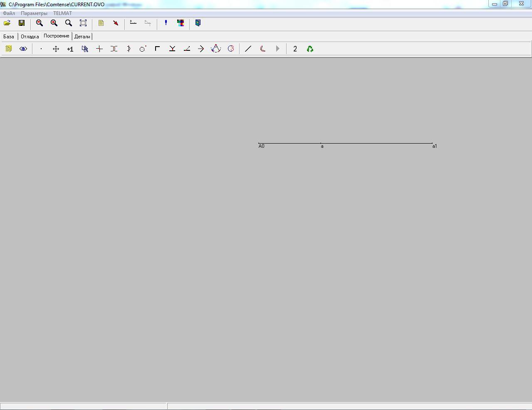Click the stacked yellow pages icon

(x=8, y=49)
